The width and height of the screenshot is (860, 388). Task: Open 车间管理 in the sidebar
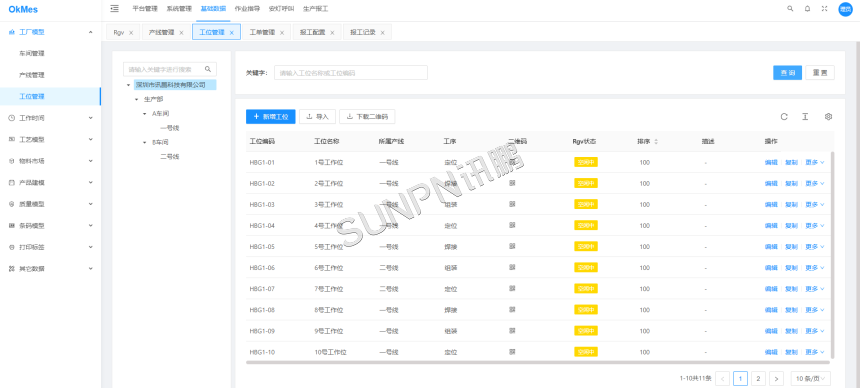point(31,54)
